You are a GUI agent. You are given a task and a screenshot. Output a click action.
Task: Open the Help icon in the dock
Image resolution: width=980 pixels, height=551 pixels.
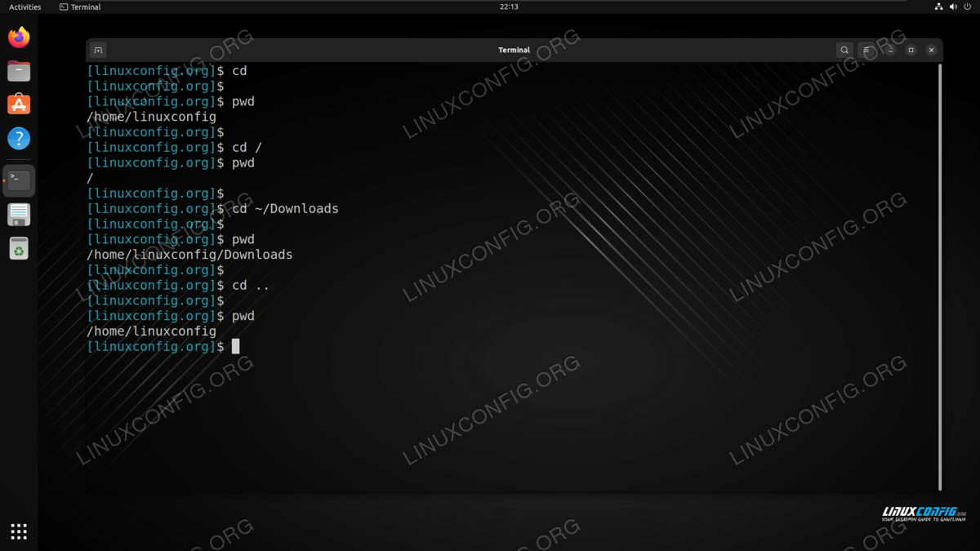(19, 138)
